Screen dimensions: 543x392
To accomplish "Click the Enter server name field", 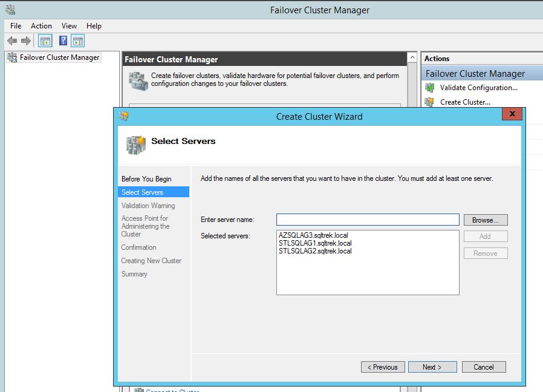I will point(368,220).
